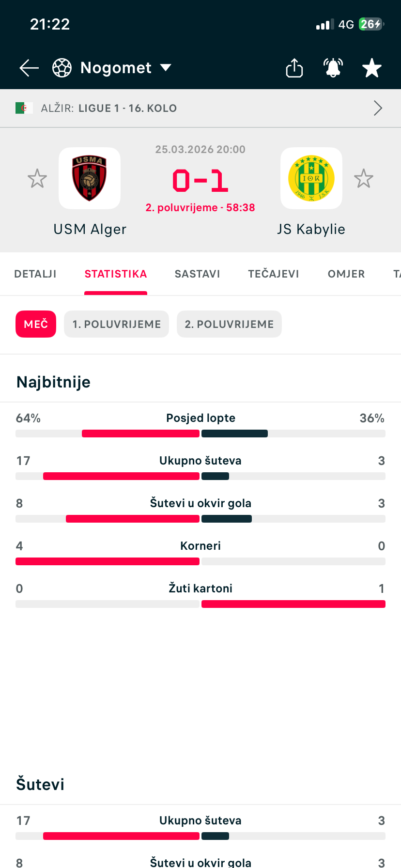Show 2. Poluvrijeme statistics
This screenshot has width=401, height=868.
point(229,324)
